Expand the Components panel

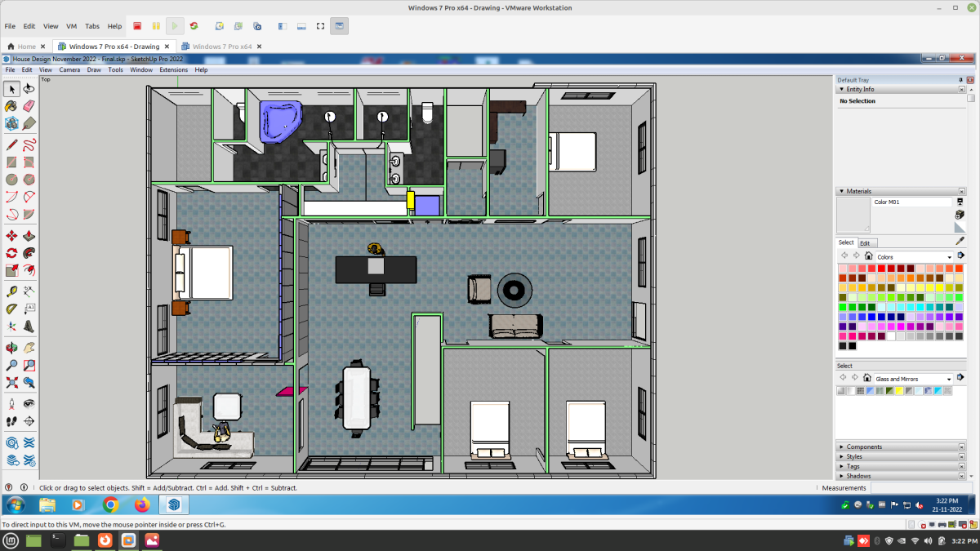(864, 447)
